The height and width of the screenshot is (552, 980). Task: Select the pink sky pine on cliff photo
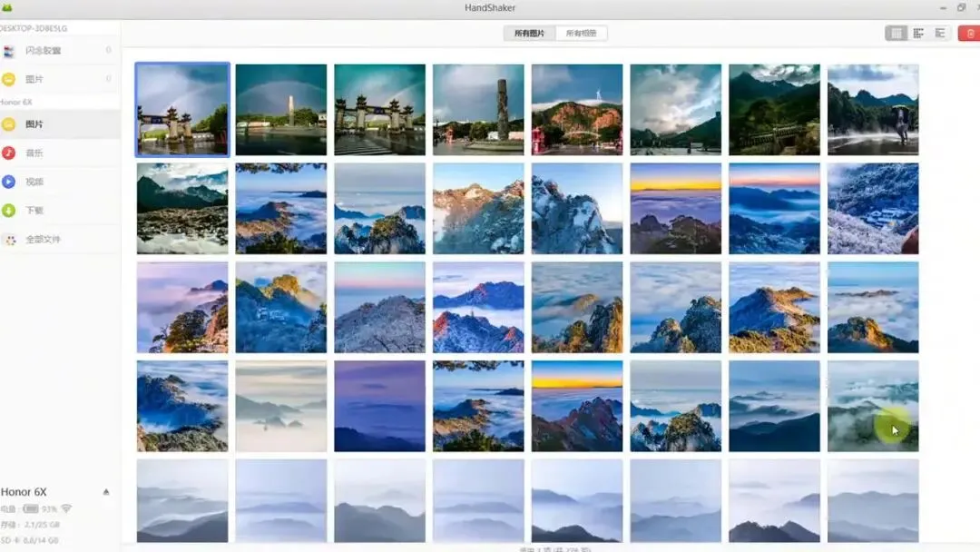182,307
